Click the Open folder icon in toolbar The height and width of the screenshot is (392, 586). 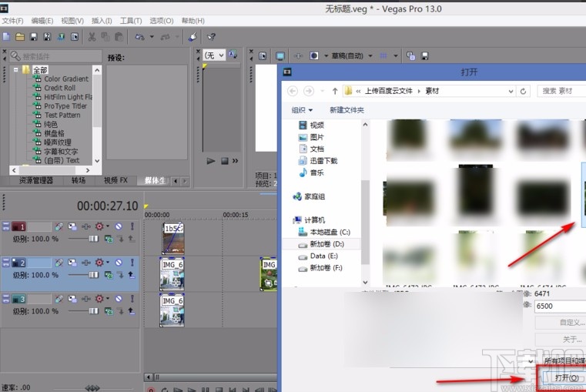pyautogui.click(x=20, y=36)
